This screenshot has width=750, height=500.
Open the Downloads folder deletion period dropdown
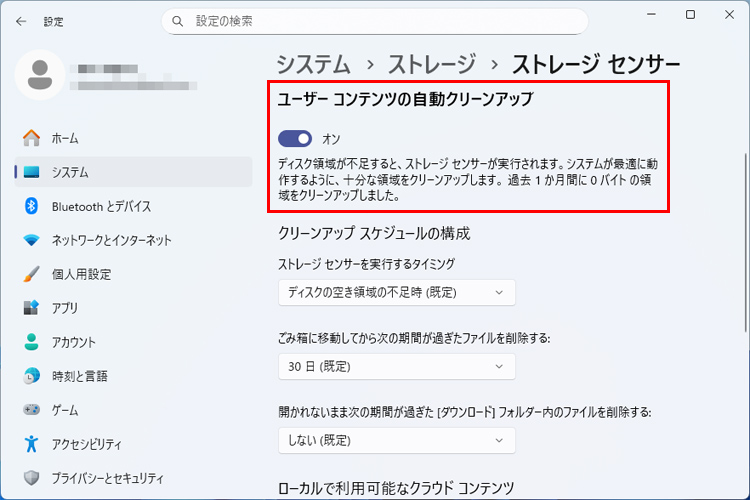click(x=396, y=440)
